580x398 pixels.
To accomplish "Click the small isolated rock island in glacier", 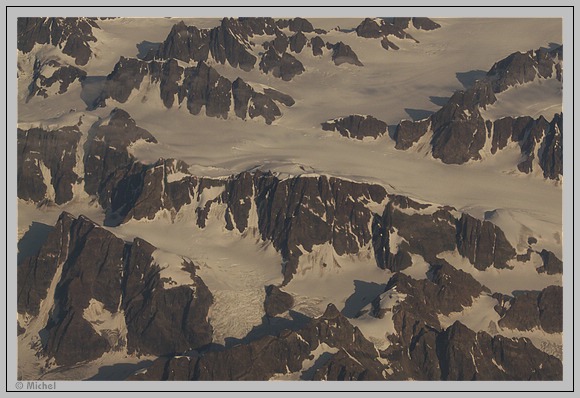I will pyautogui.click(x=354, y=127).
